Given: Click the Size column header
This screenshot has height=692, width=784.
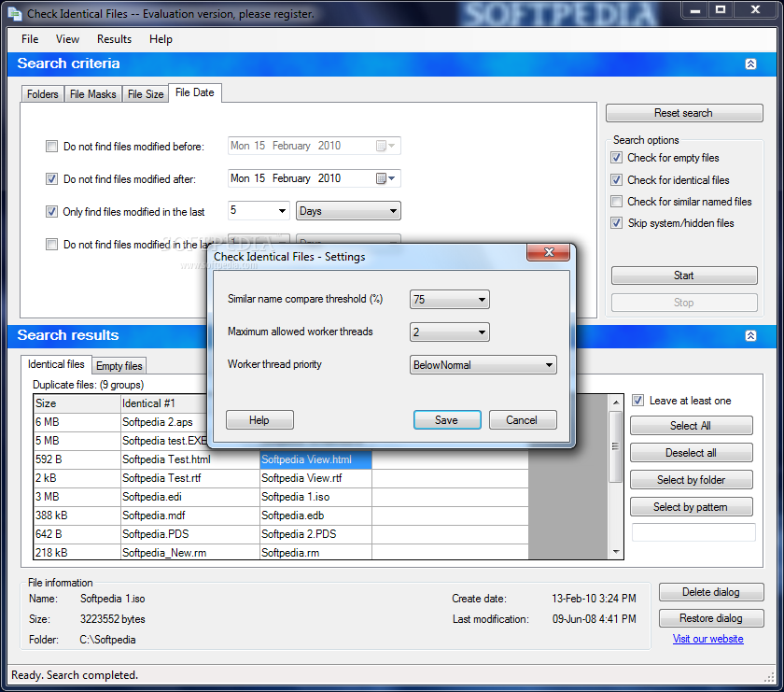Looking at the screenshot, I should tap(77, 403).
